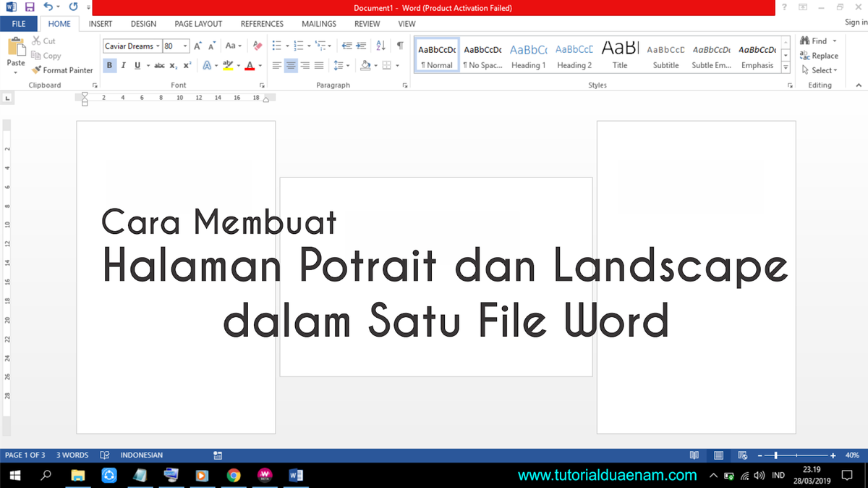Screen dimensions: 868x488
Task: Click the Redo icon in Quick Access
Action: (x=73, y=7)
